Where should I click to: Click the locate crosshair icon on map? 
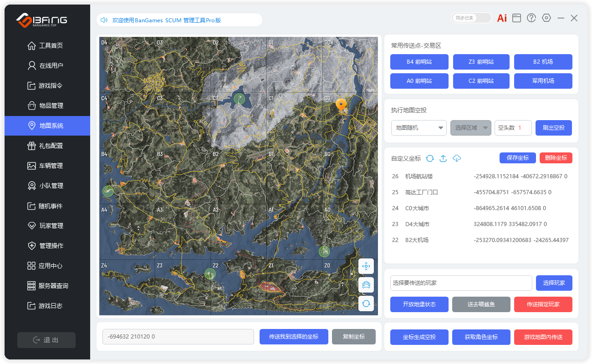click(366, 267)
